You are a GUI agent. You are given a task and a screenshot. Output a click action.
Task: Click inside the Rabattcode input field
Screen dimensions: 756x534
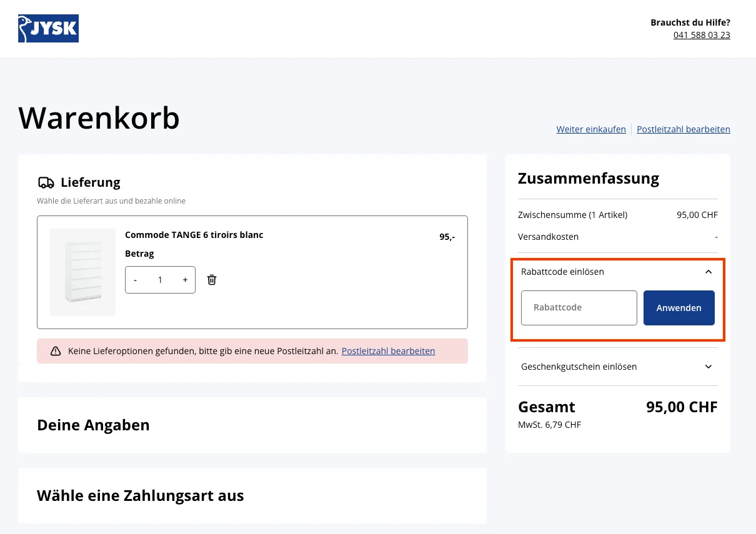point(579,307)
